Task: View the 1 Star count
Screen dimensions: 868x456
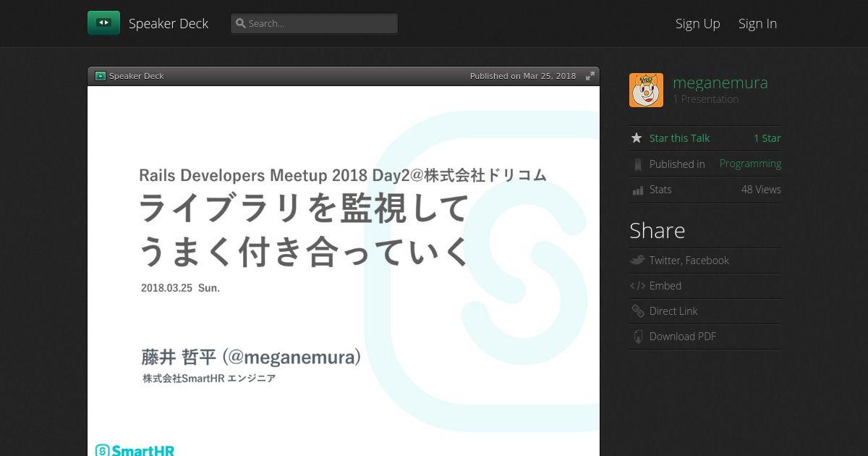Action: (767, 138)
